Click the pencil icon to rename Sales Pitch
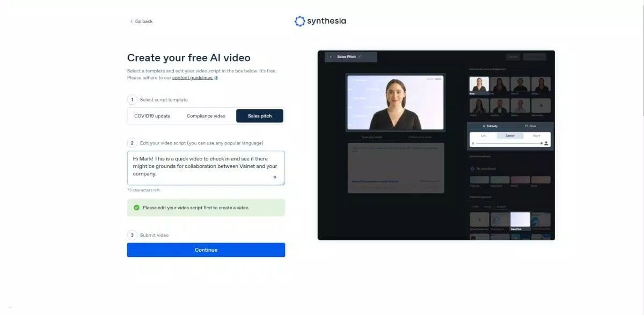This screenshot has height=315, width=644. click(361, 56)
